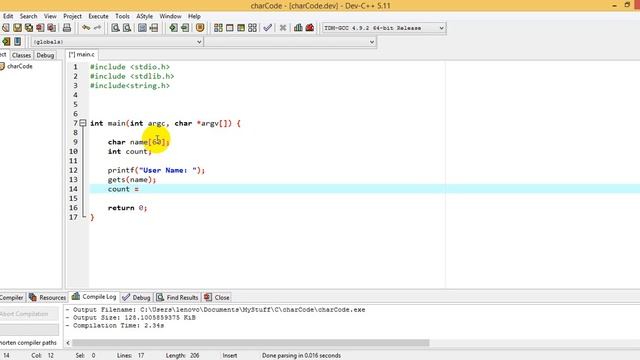Switch to the Resources bottom tab
Viewport: 640px width, 360px height.
click(47, 298)
